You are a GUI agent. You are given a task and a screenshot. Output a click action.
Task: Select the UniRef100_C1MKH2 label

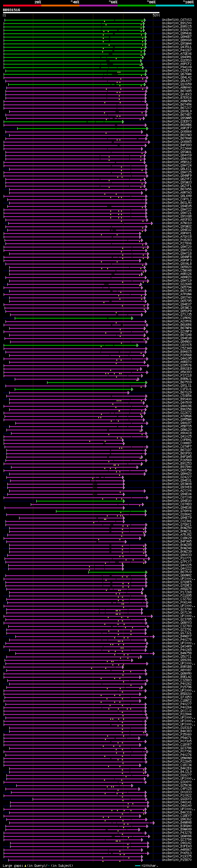click(177, 318)
